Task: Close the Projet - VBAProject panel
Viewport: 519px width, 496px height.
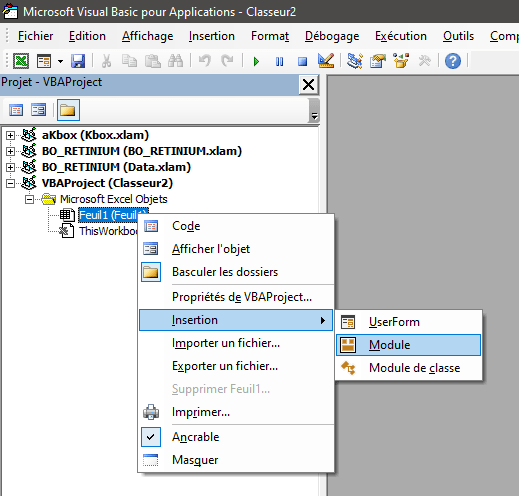Action: [x=309, y=85]
